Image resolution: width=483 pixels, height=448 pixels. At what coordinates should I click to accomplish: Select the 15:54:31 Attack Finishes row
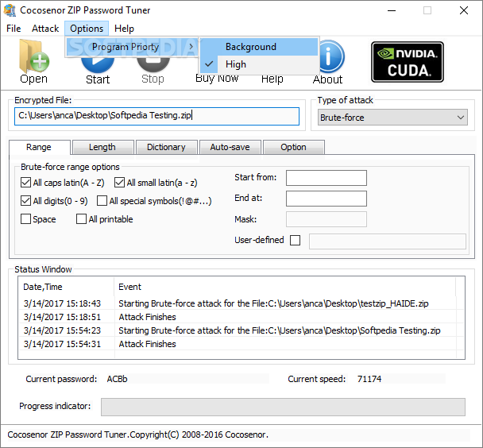[240, 344]
